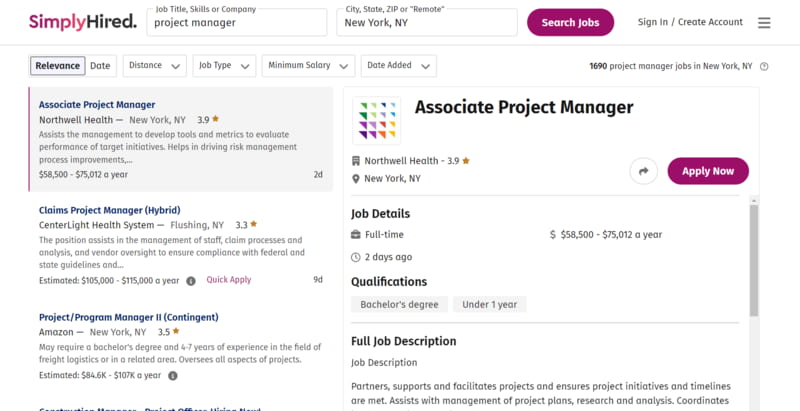Sort results by Relevance
The image size is (800, 411).
[58, 66]
